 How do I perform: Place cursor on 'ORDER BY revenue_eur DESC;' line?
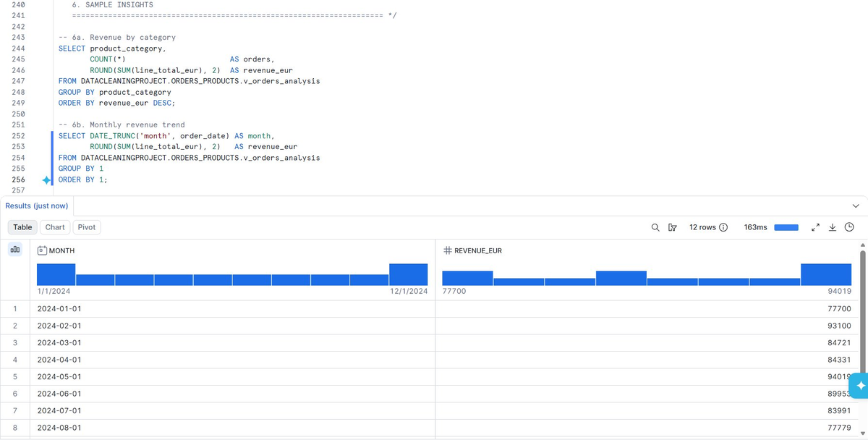pos(117,103)
